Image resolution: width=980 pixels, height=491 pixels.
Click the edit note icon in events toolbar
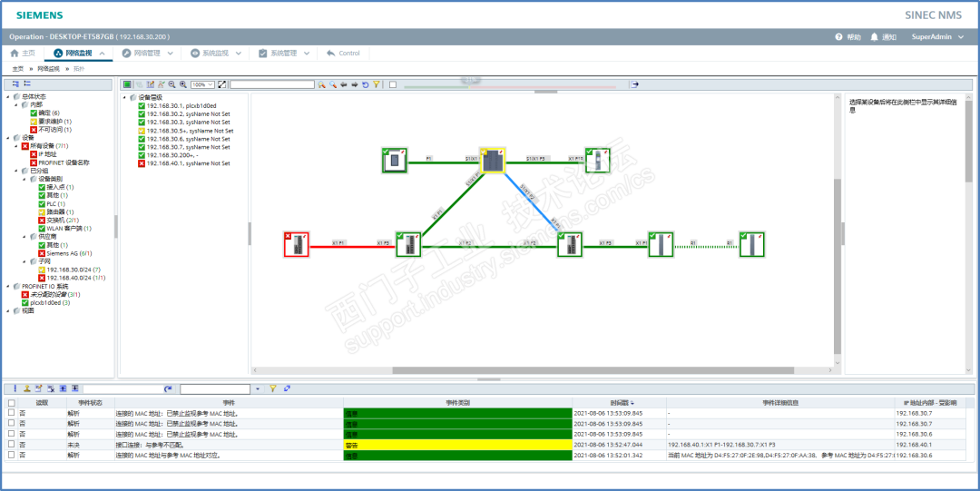[x=39, y=388]
